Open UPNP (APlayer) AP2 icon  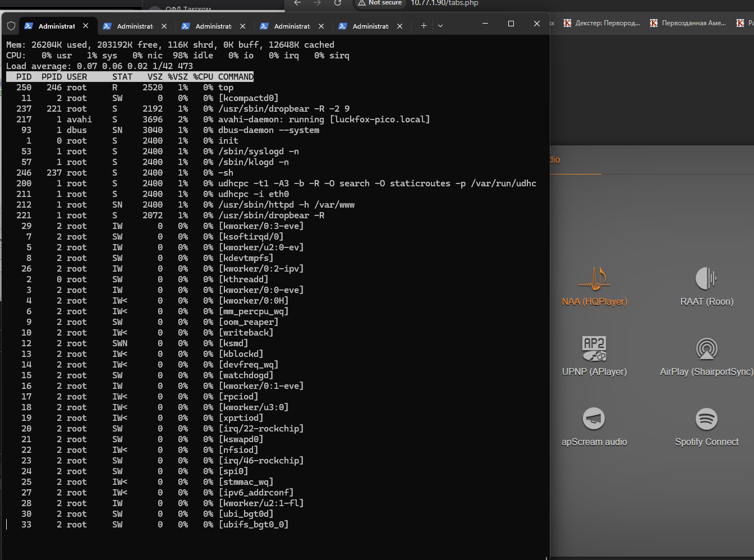point(594,348)
